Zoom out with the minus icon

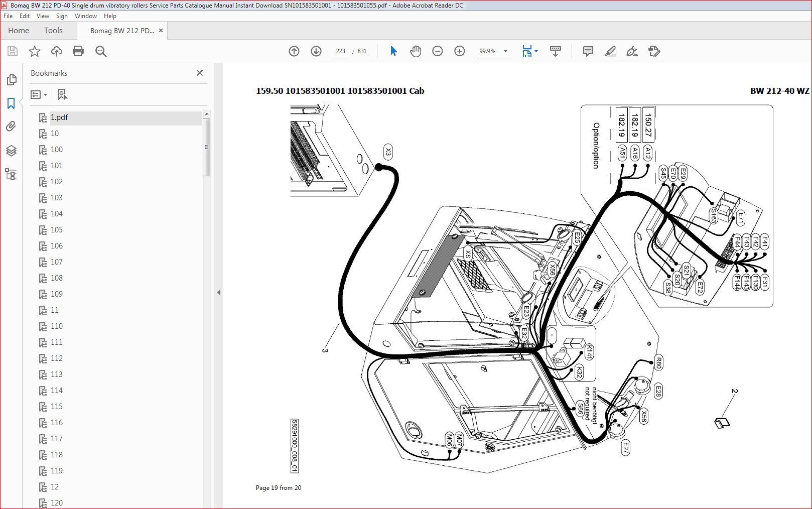pyautogui.click(x=438, y=51)
